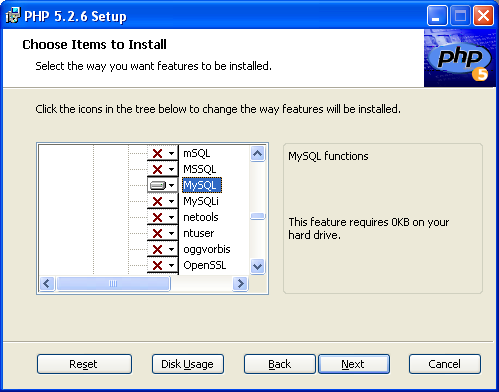499x392 pixels.
Task: Open install state dropdown for OpenSSL
Action: (163, 265)
